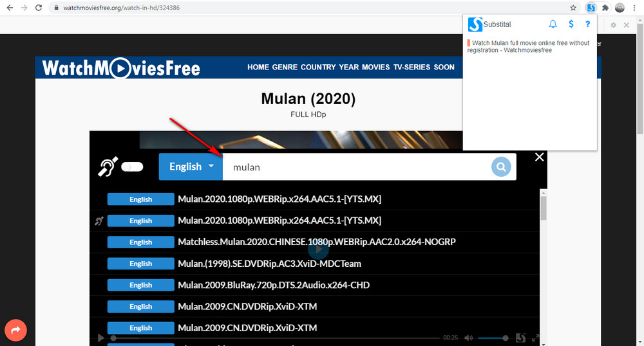Screen dimensions: 644x346
Task: Click the subtitle list scrollbar thumb
Action: [x=544, y=208]
